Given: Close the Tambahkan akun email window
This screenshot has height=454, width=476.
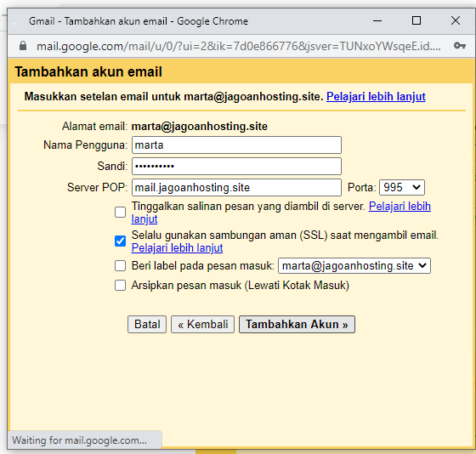Looking at the screenshot, I should 456,20.
